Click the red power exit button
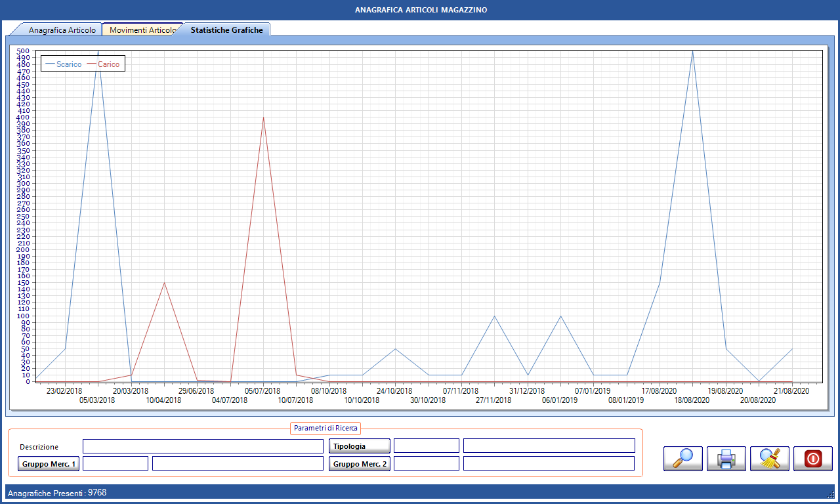 pos(812,458)
